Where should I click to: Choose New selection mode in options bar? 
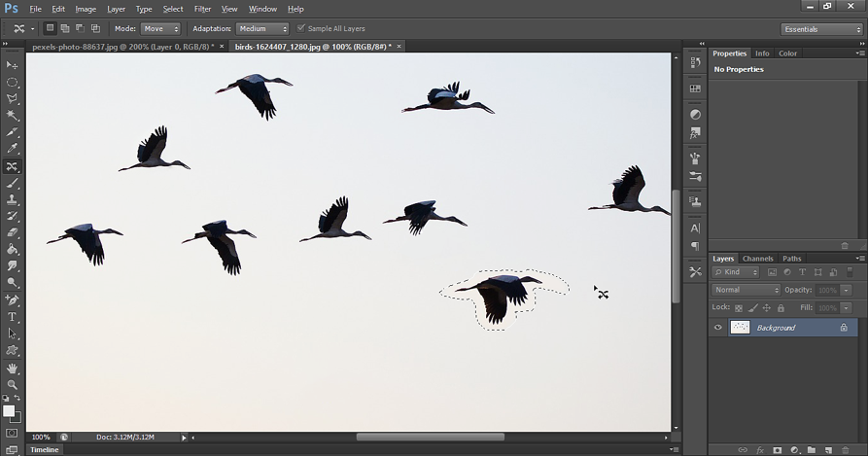(50, 28)
